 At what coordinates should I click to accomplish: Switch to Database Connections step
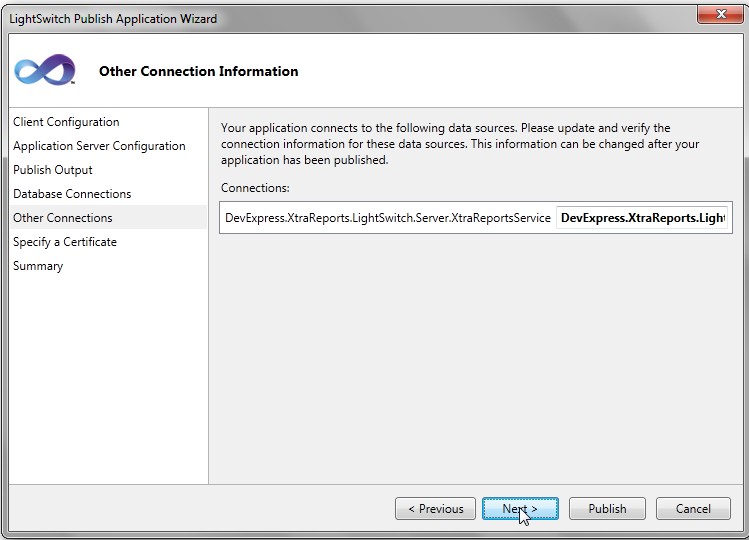coord(72,194)
